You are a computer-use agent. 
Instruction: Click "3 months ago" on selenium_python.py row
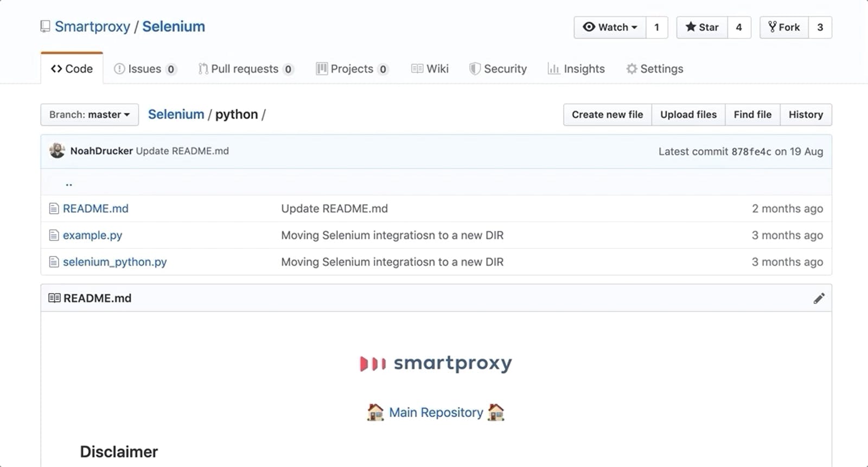pos(787,262)
